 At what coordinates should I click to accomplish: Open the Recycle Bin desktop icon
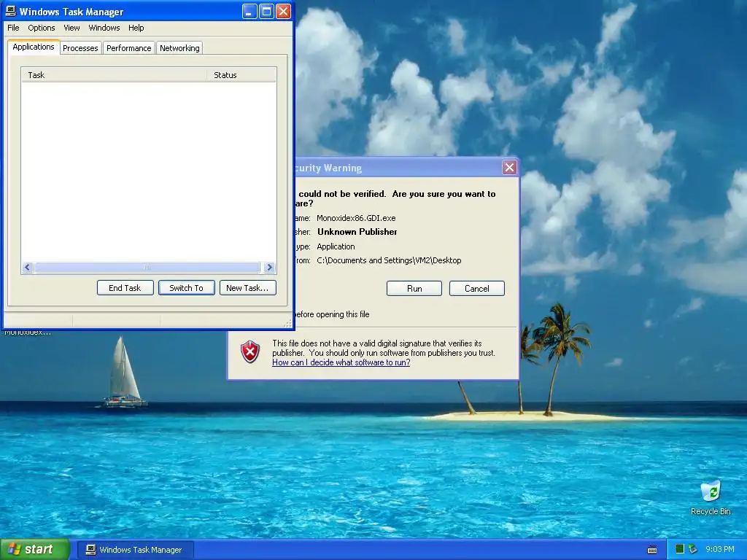coord(711,497)
